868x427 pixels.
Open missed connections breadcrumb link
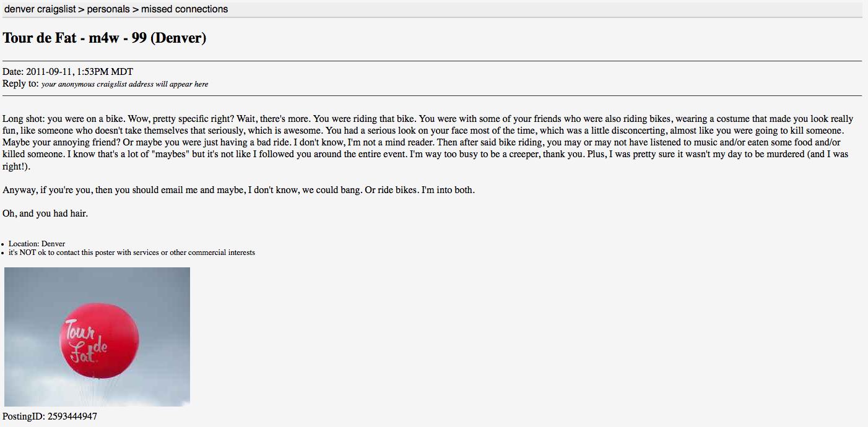[184, 9]
